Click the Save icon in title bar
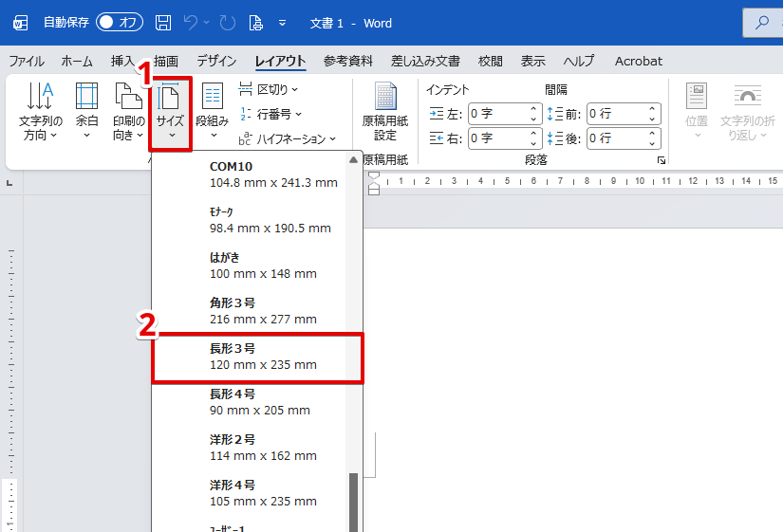 (x=163, y=23)
